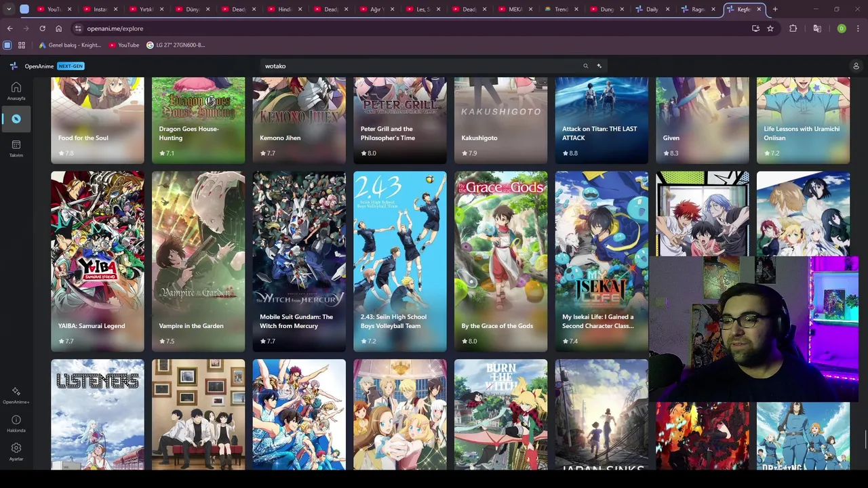868x488 pixels.
Task: Click the 8.3 rating on Given
Action: 671,153
